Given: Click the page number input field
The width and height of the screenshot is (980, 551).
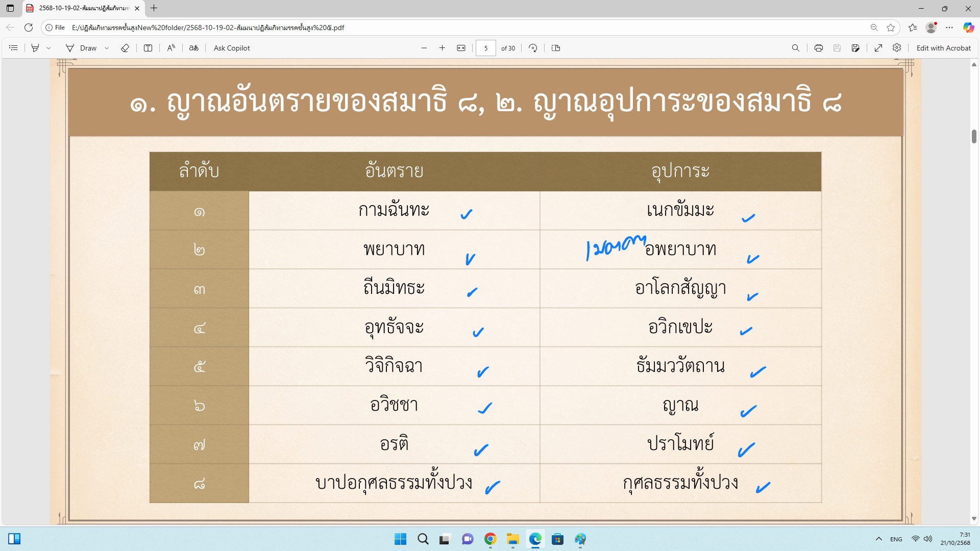Looking at the screenshot, I should coord(485,48).
